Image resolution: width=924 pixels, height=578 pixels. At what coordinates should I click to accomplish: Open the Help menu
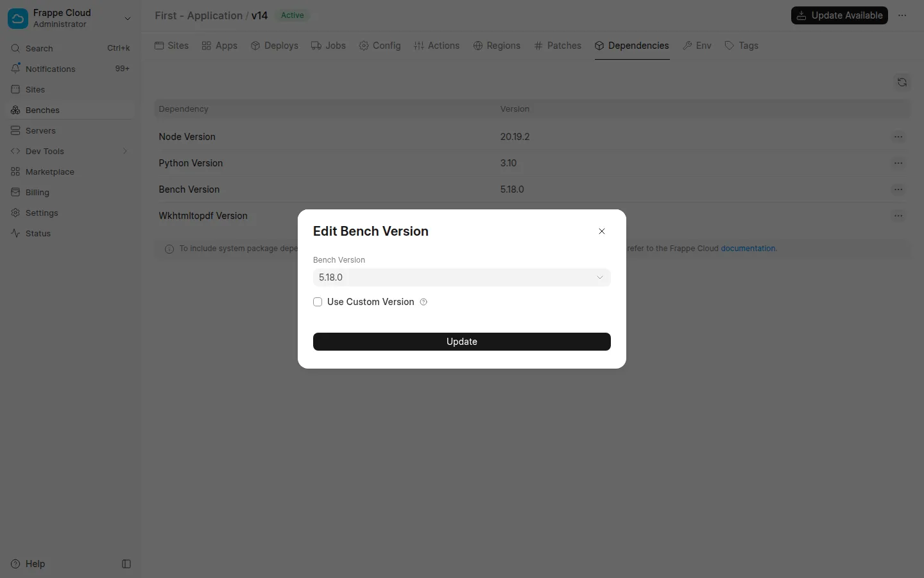pos(28,564)
